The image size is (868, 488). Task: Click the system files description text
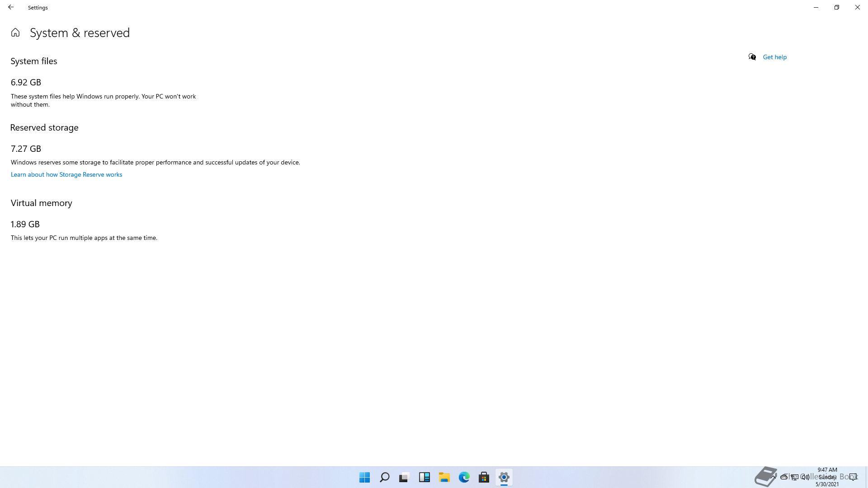[x=103, y=100]
